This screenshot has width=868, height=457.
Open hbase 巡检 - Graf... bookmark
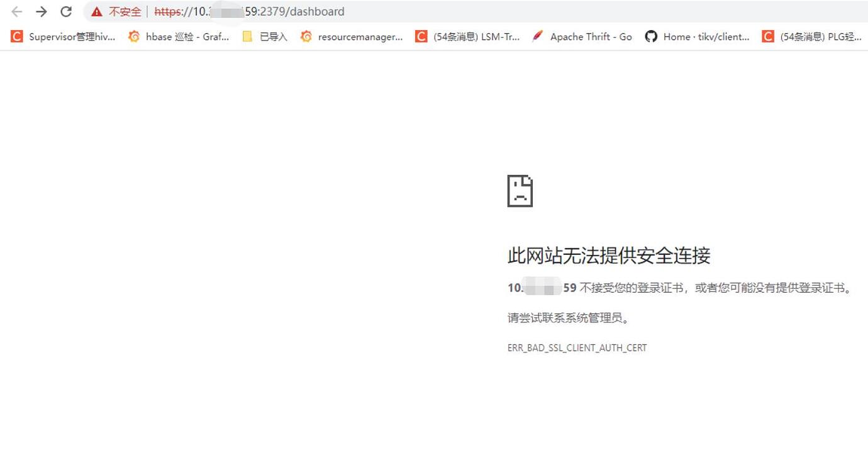tap(179, 37)
